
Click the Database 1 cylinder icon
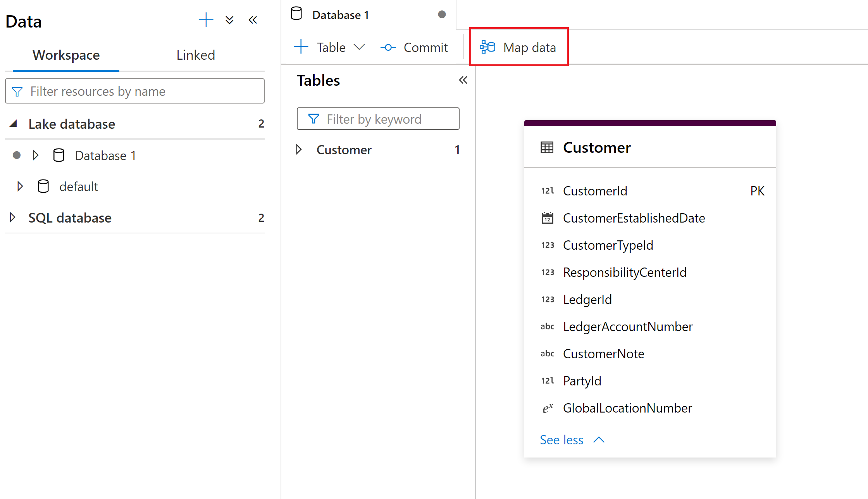59,155
